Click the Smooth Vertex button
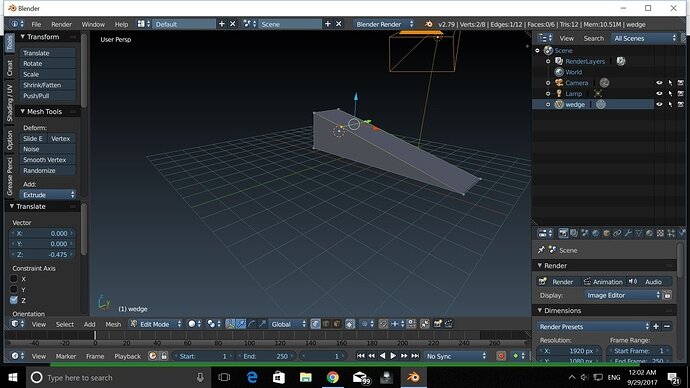 pos(48,160)
